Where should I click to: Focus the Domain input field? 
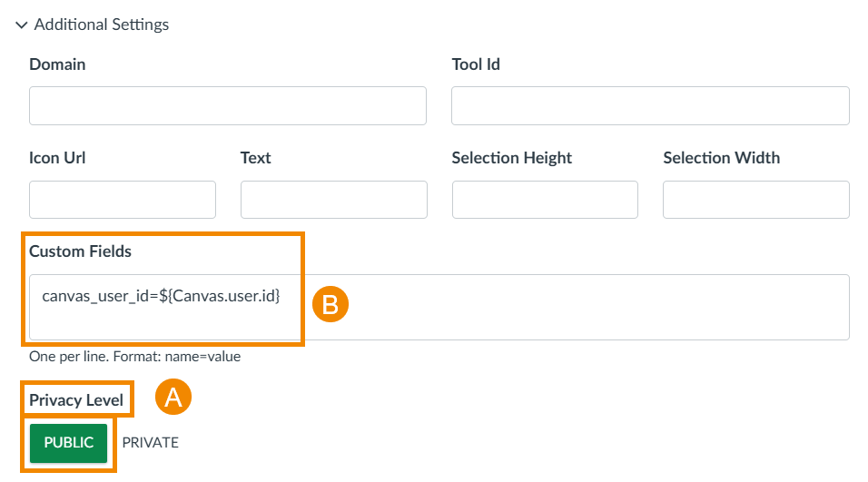228,106
